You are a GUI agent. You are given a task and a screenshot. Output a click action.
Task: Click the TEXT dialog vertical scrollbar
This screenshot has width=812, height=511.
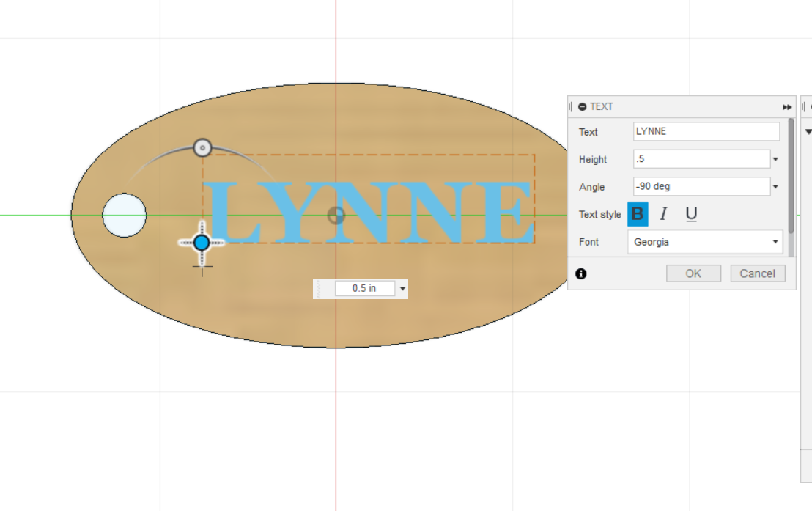[791, 176]
